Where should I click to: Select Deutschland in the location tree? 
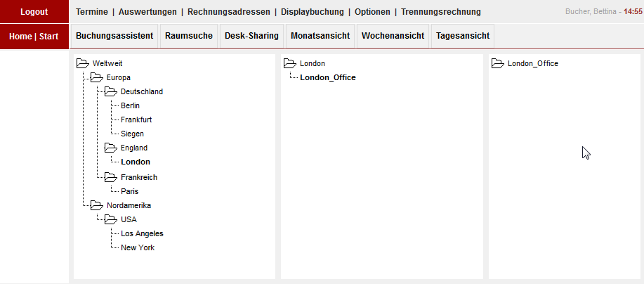142,91
